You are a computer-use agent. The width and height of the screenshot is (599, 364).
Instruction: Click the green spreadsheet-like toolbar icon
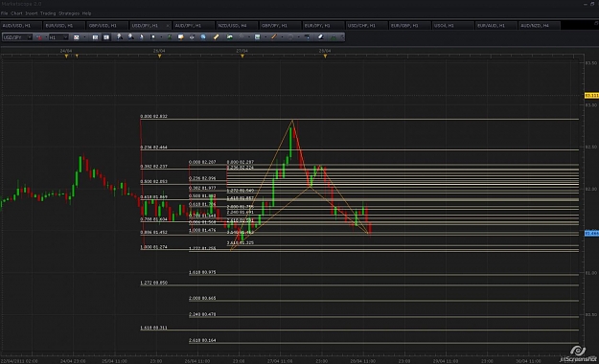pyautogui.click(x=170, y=37)
